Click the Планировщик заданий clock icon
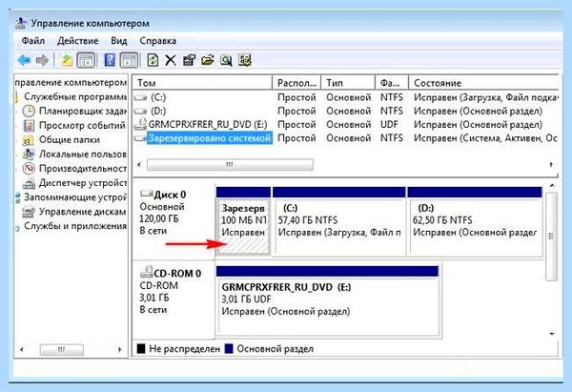572x392 pixels. click(29, 111)
